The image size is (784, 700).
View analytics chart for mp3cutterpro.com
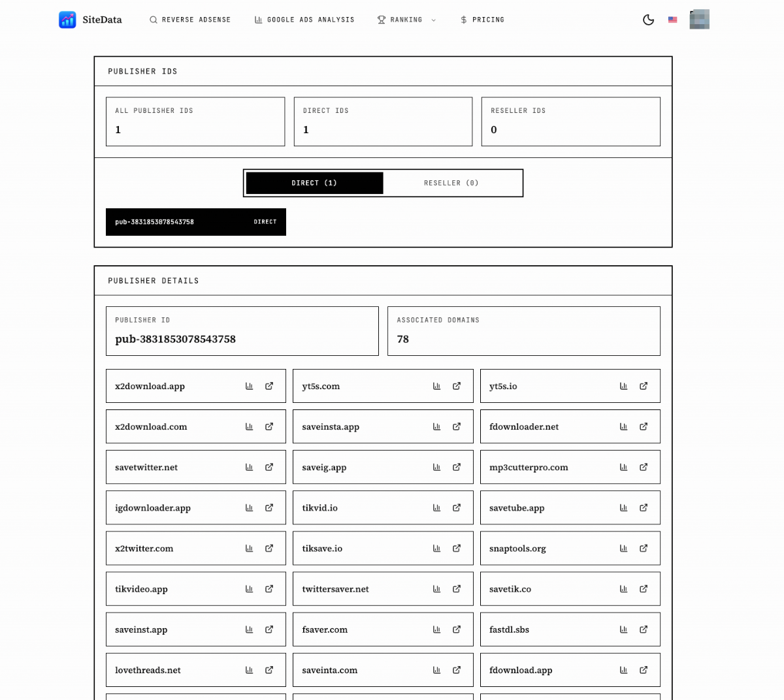623,467
